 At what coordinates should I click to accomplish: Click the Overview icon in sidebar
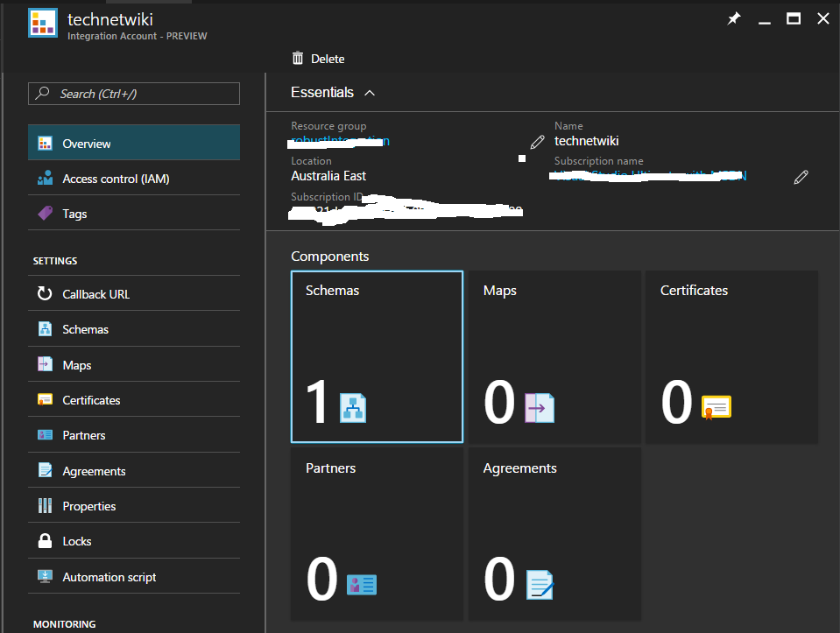click(45, 143)
